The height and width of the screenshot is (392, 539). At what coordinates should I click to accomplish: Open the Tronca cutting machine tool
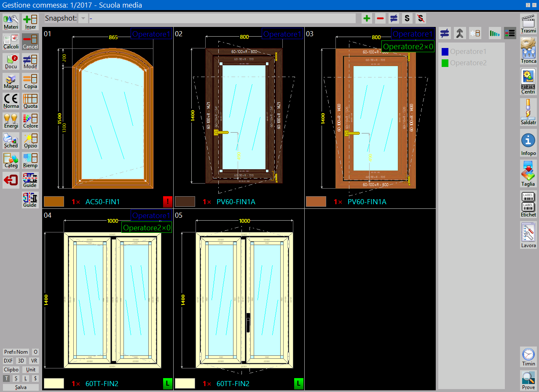click(528, 51)
